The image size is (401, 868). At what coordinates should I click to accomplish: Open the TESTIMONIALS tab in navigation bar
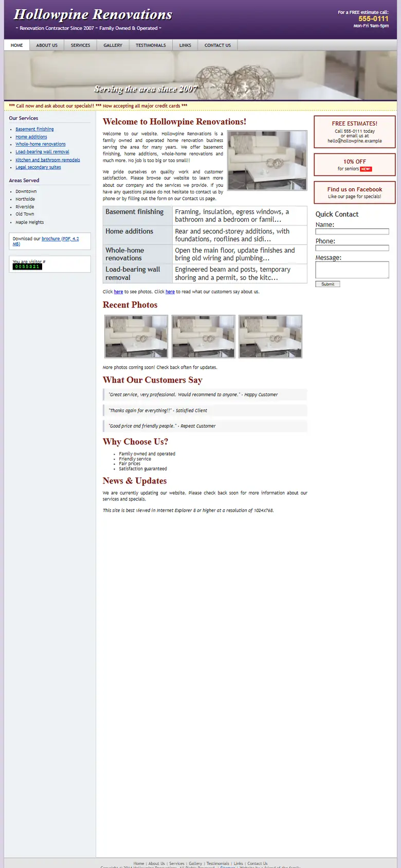pos(151,45)
